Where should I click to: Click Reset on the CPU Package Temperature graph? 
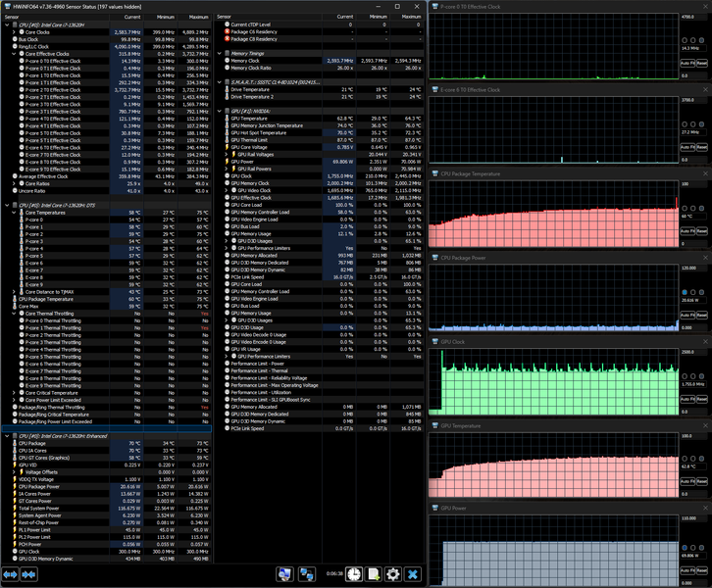tap(702, 231)
